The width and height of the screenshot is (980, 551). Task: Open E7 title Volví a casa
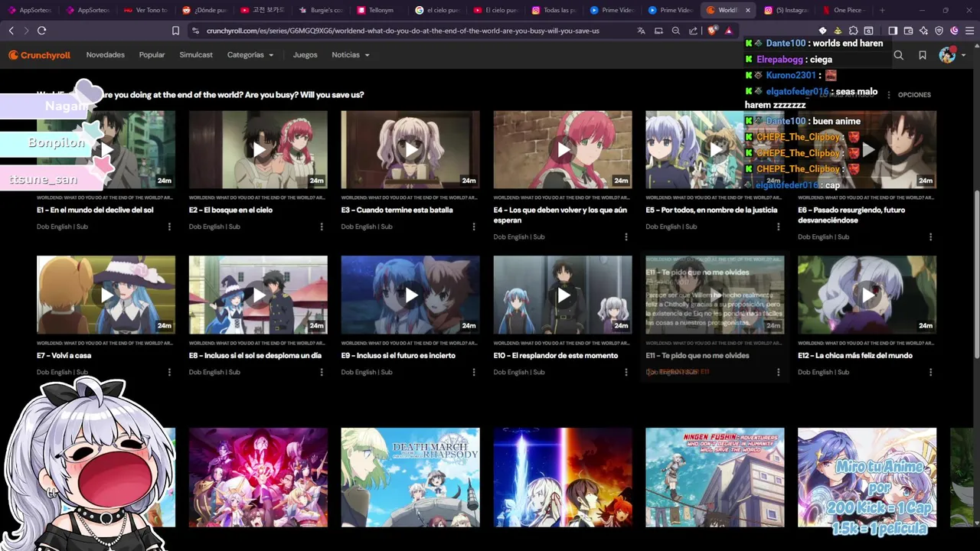click(64, 355)
